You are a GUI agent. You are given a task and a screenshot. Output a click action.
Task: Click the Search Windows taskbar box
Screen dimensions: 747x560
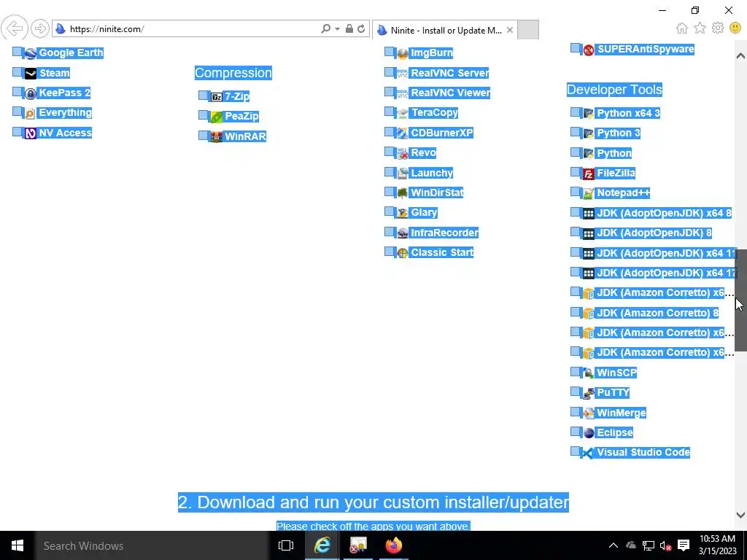152,545
